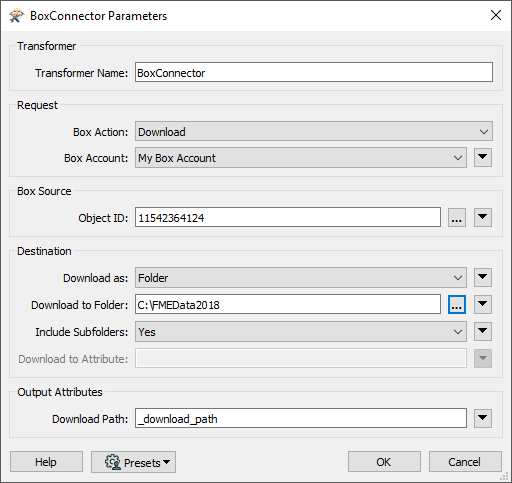
Task: Click the Download to Folder browse ellipsis button
Action: [457, 304]
